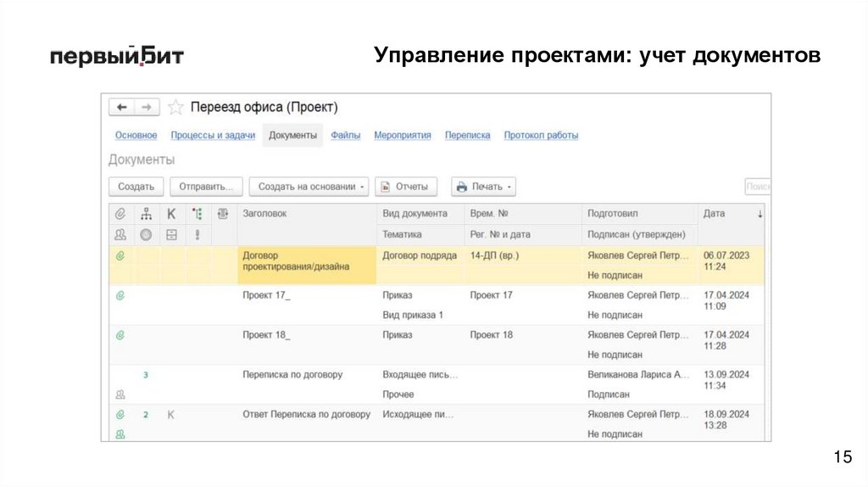Open the Основное section link
The width and height of the screenshot is (868, 487).
[136, 135]
